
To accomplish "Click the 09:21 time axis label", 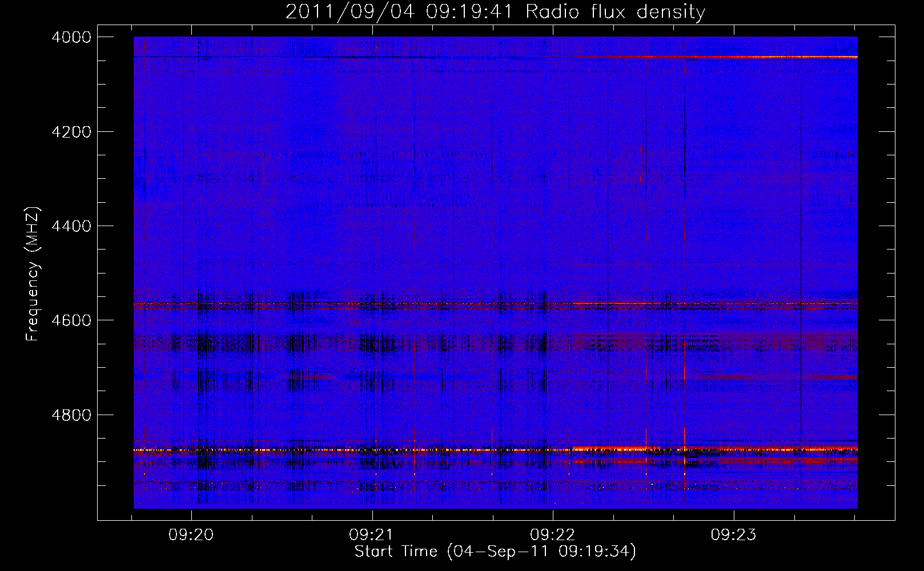I will coord(372,534).
